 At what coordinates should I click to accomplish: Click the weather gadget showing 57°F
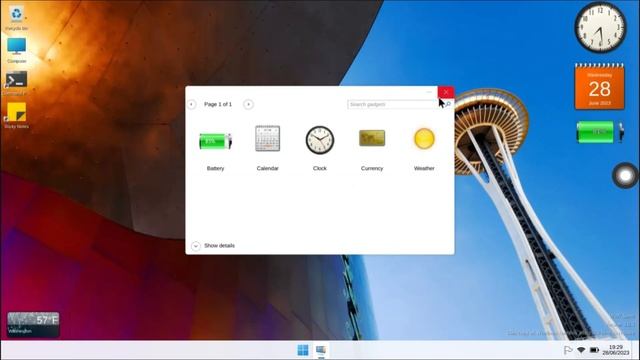click(x=33, y=324)
